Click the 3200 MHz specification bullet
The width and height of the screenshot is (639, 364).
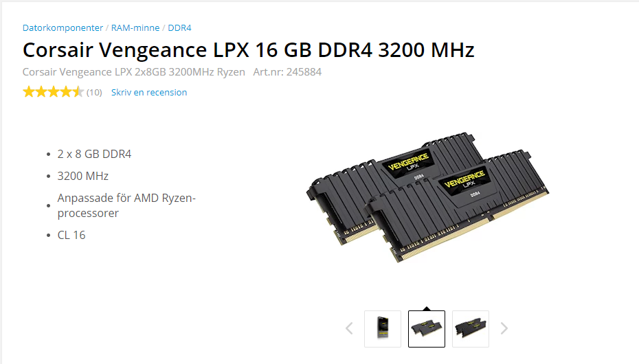tap(82, 176)
